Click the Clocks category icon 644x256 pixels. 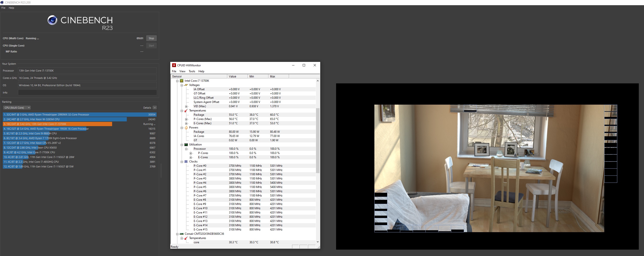tap(186, 162)
